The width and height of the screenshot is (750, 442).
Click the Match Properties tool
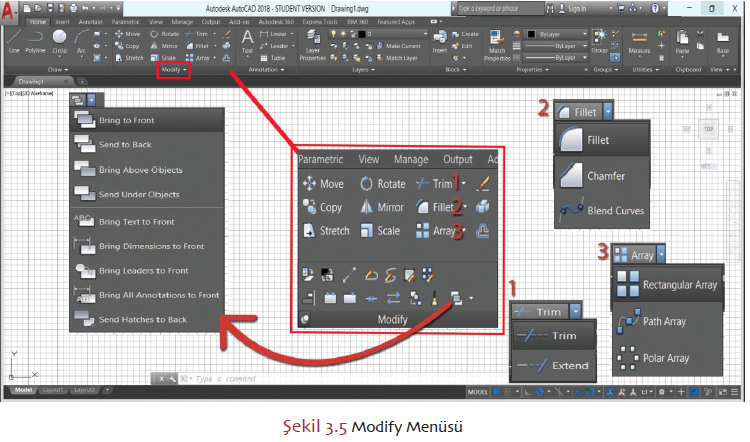pyautogui.click(x=497, y=43)
